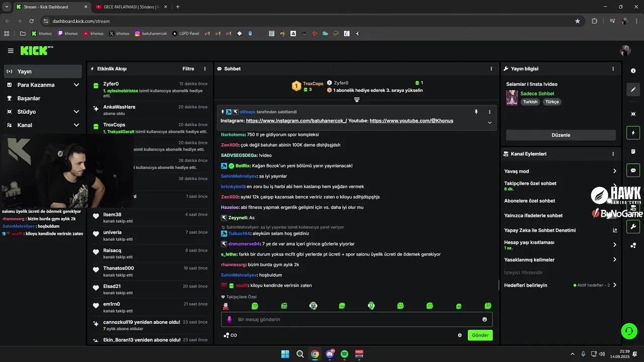Collapse the chat leaderboard arrow
Image resolution: width=644 pixels, height=362 pixels.
pos(357,100)
